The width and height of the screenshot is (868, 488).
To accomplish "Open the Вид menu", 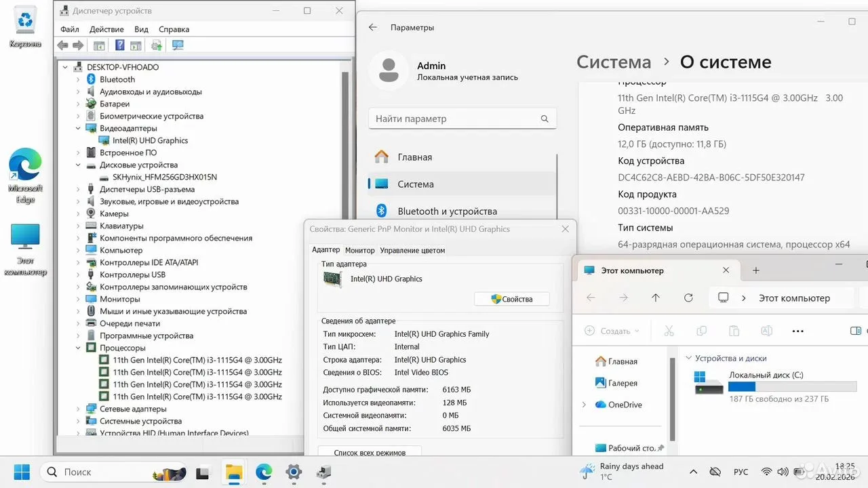I will (x=141, y=29).
